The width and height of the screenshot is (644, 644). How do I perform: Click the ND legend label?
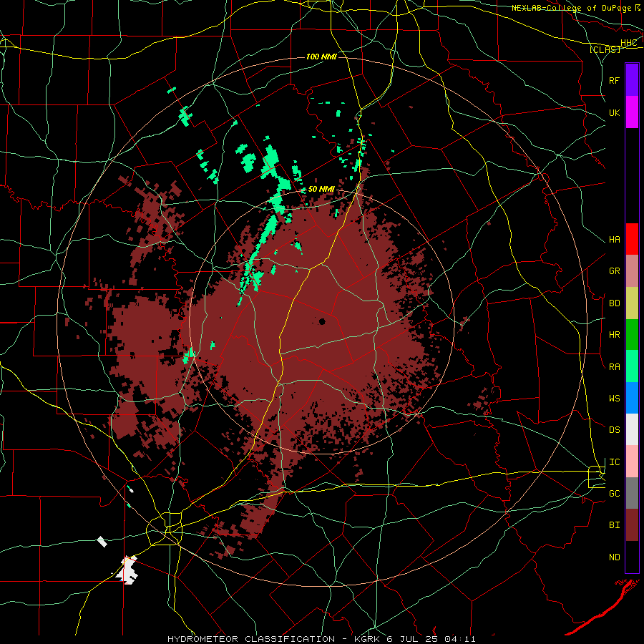[x=615, y=557]
